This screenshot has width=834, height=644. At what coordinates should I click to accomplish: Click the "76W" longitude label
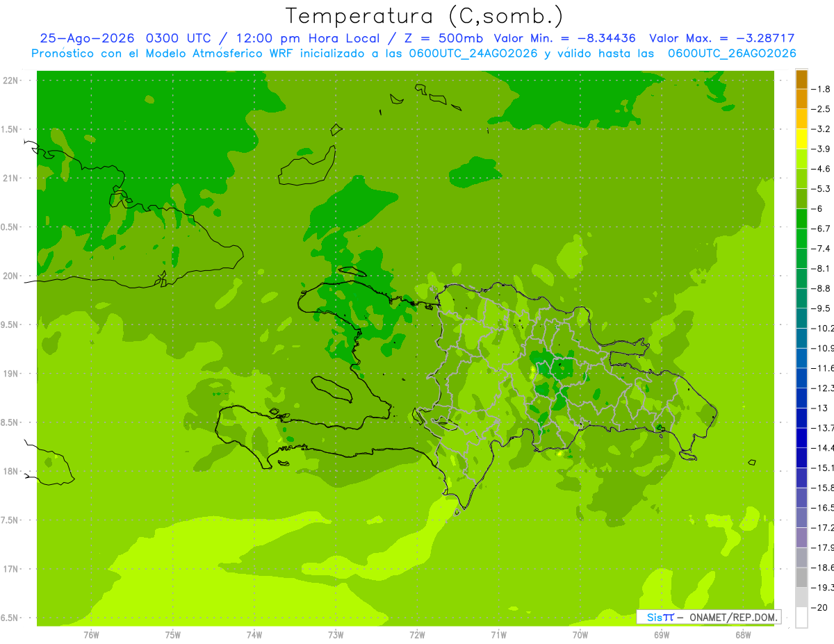[91, 635]
